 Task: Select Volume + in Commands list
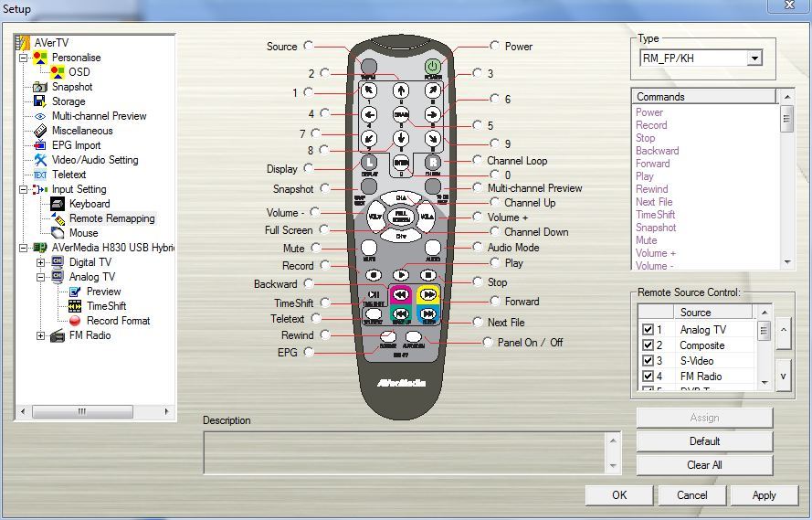click(656, 253)
